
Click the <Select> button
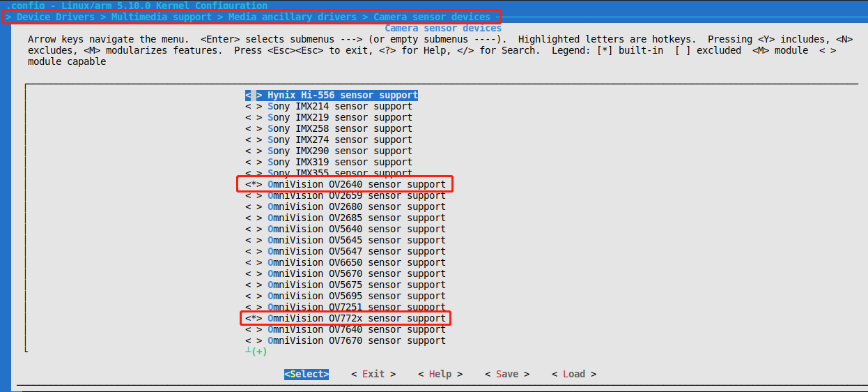click(x=307, y=374)
